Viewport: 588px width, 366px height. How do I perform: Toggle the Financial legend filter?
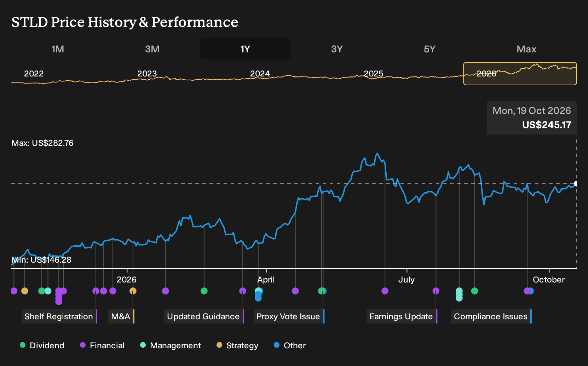coord(102,345)
